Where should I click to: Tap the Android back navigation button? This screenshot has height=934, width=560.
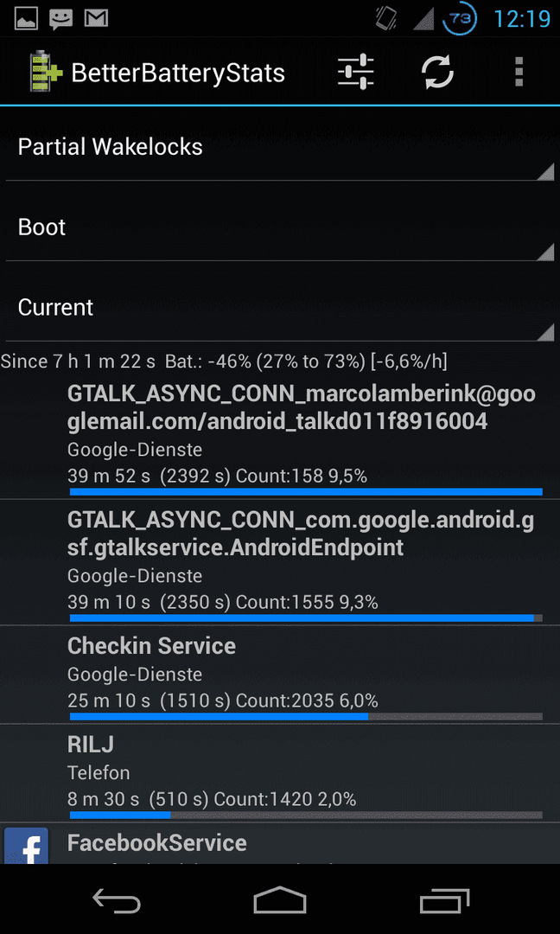117,900
